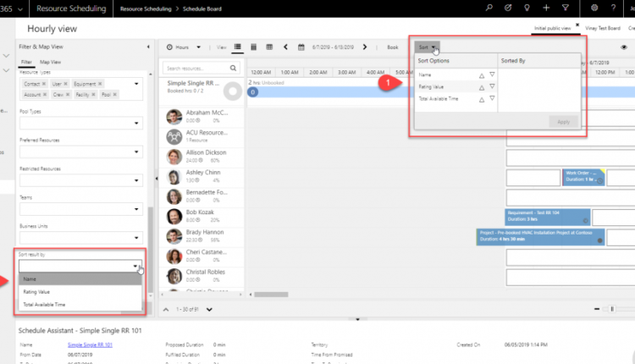
Task: Select Rating Value in sort dropdown list
Action: tap(37, 292)
